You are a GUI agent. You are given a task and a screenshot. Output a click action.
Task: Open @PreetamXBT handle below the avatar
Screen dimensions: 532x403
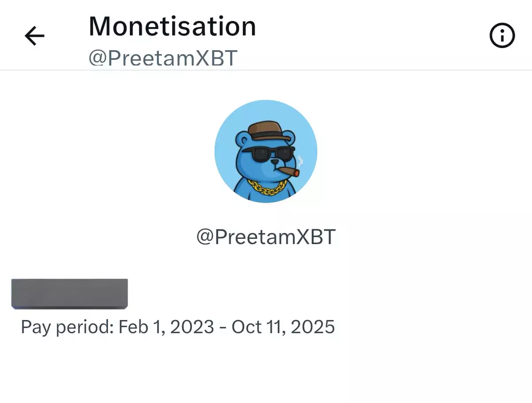[x=266, y=237]
